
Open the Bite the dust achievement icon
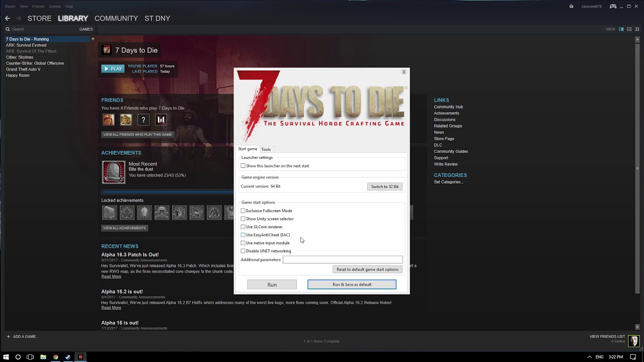(x=114, y=172)
